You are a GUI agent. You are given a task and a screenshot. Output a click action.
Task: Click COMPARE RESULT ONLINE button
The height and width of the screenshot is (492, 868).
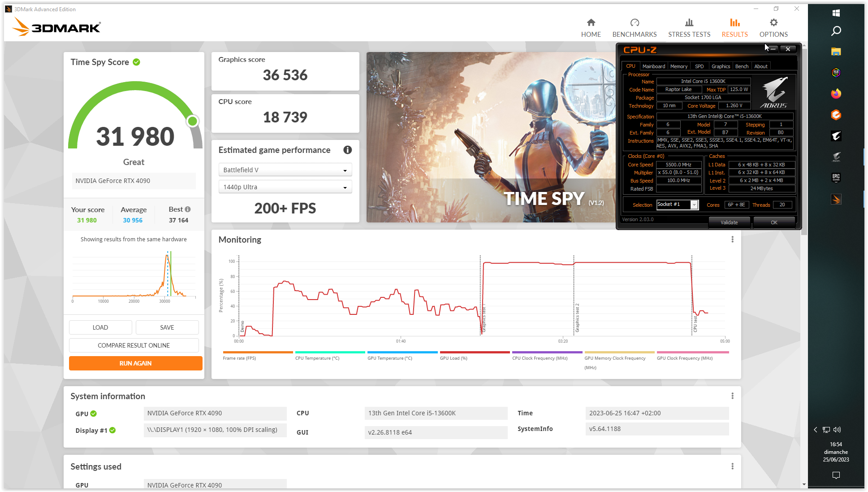click(134, 345)
